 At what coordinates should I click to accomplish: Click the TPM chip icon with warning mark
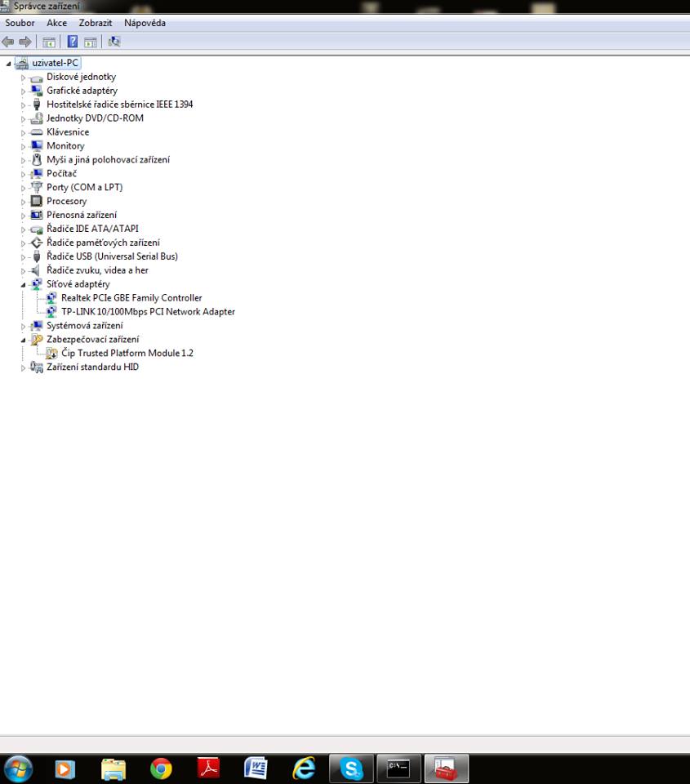tap(51, 354)
